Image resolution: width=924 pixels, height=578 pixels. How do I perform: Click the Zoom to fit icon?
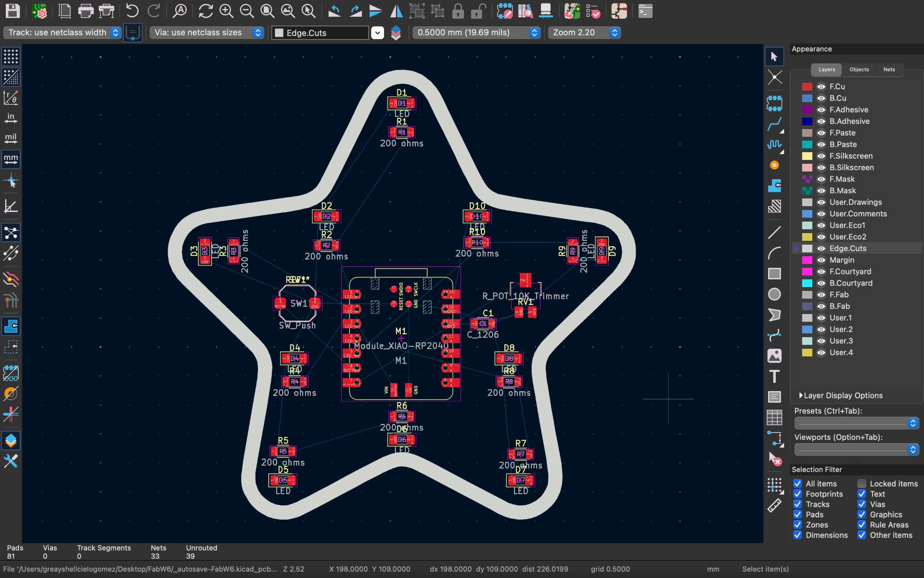coord(267,11)
